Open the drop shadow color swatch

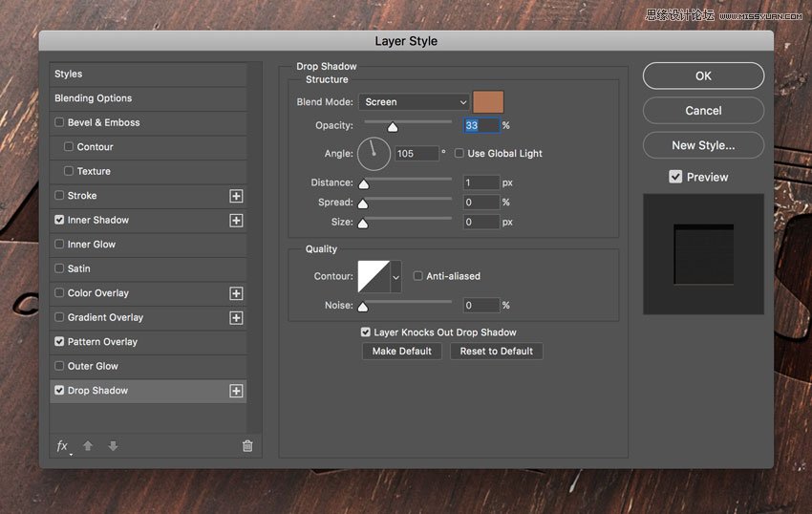(488, 102)
